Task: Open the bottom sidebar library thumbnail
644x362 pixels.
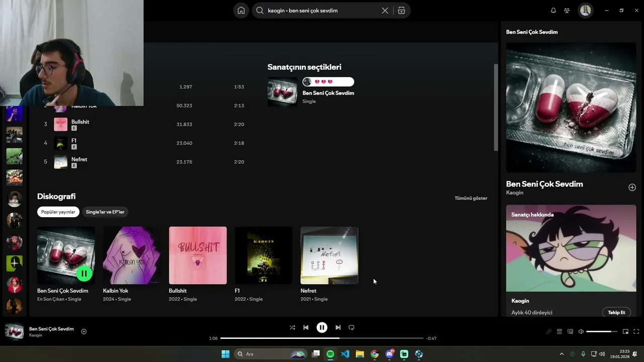Action: 15,306
